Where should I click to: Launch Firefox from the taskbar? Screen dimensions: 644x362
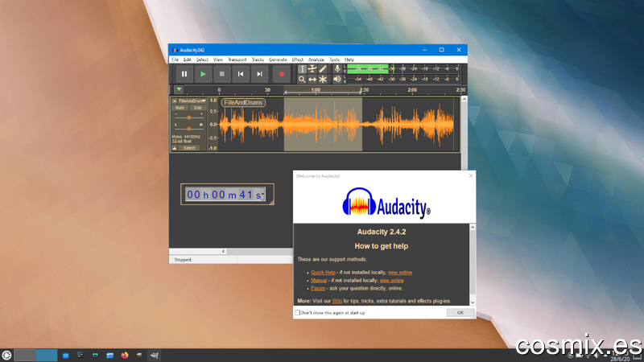tap(125, 355)
